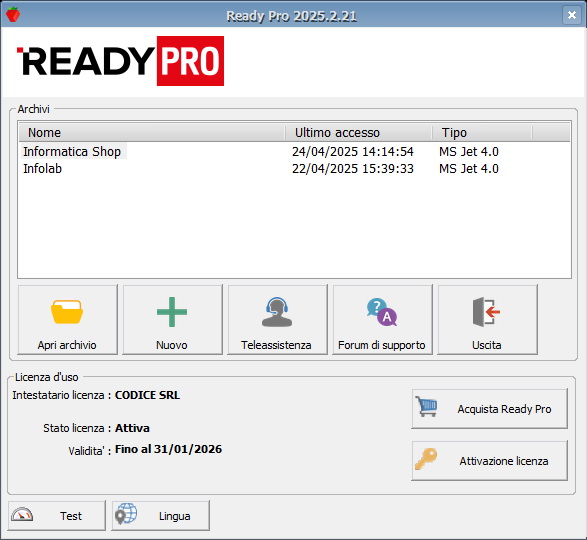The height and width of the screenshot is (540, 587).
Task: Click access date 22/04/2025 15:39:33
Action: point(353,169)
